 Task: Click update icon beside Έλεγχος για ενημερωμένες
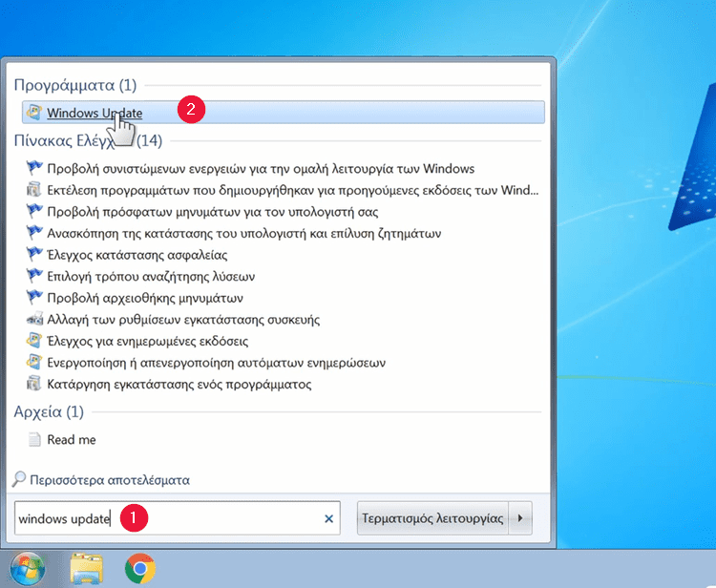coord(34,341)
